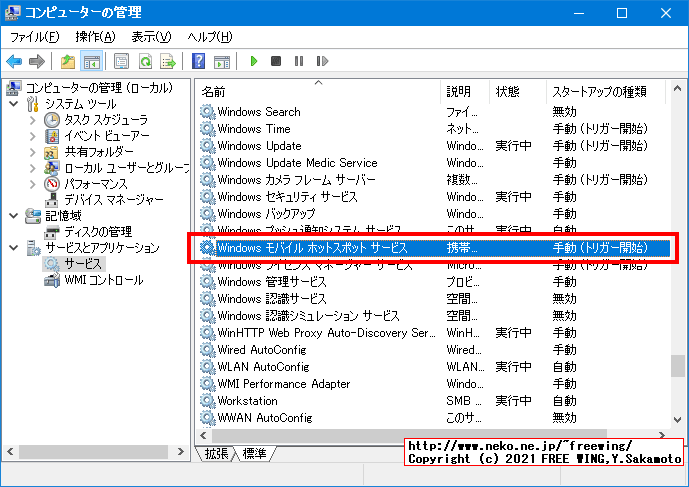Image resolution: width=689 pixels, height=487 pixels.
Task: Click the gear icon beside Workstation
Action: (207, 401)
